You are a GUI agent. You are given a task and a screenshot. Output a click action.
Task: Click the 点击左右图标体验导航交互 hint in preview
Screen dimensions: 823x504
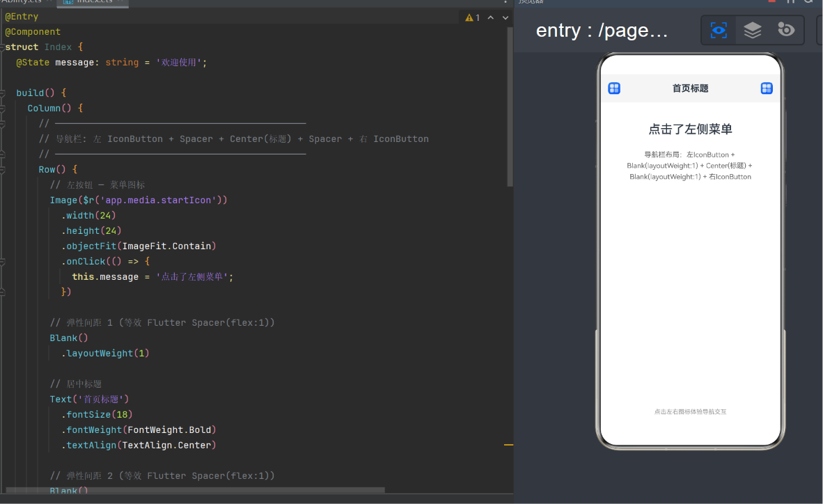690,411
